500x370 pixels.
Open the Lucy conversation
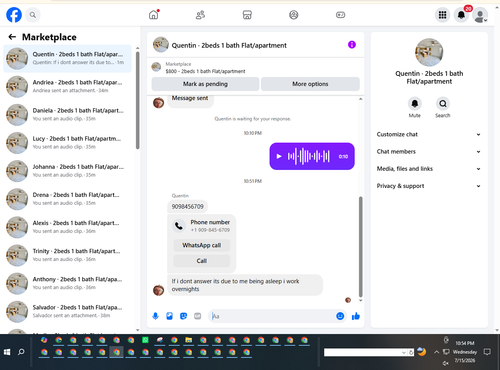point(67,143)
